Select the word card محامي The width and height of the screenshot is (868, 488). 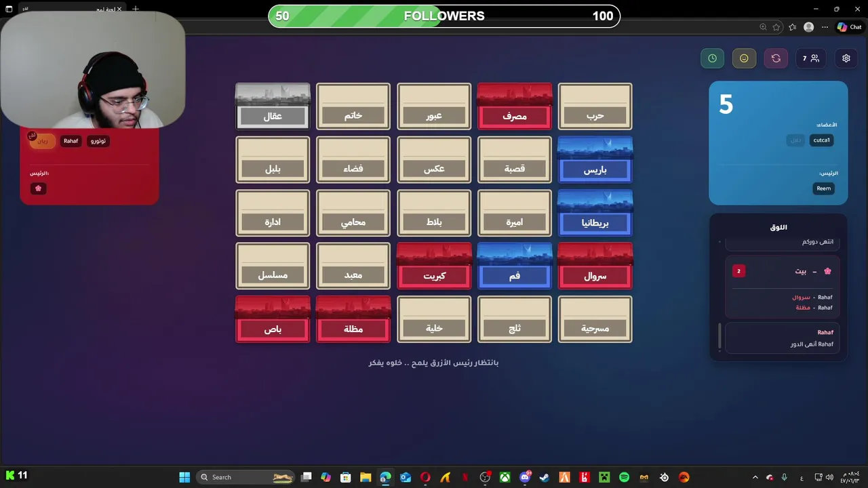(x=353, y=213)
